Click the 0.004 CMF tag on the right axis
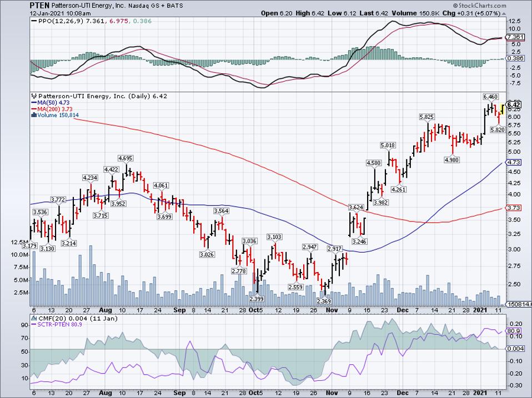Viewport: 532px width, 398px height. click(515, 349)
